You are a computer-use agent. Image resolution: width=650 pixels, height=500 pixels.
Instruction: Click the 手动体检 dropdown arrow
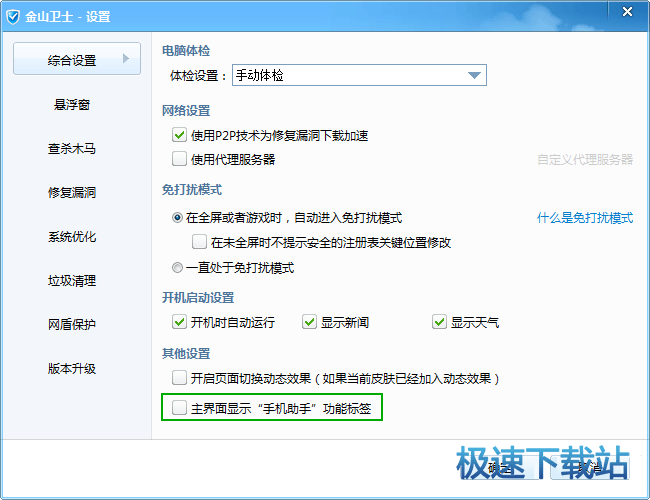[474, 75]
